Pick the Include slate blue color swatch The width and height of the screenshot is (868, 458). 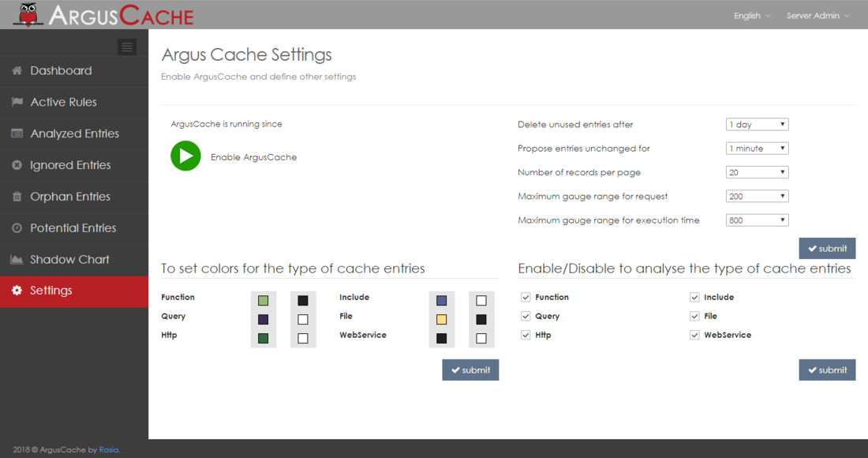(441, 300)
